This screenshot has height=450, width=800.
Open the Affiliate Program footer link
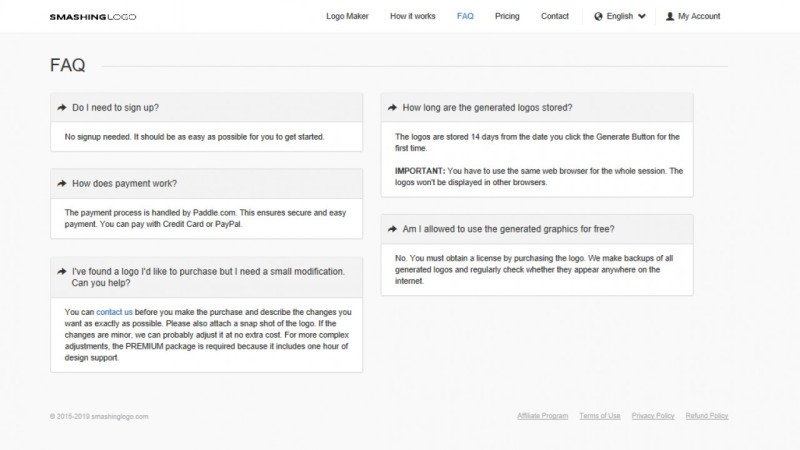click(542, 416)
